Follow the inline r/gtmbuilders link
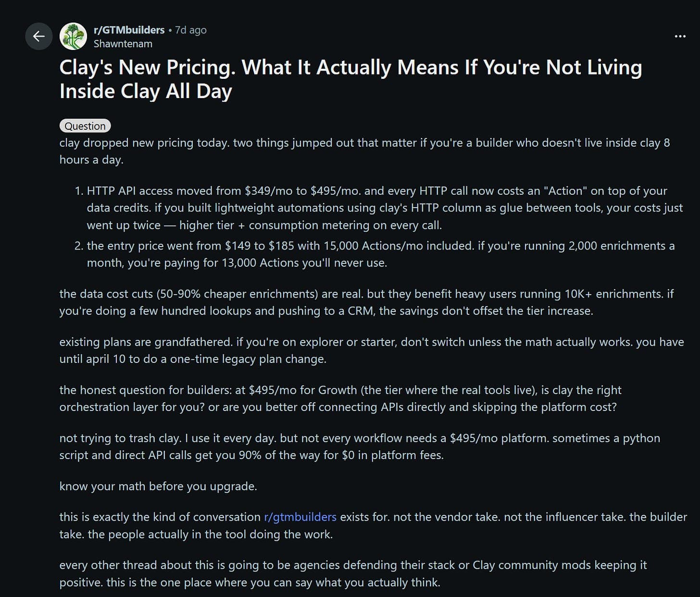This screenshot has width=700, height=597. click(x=300, y=517)
